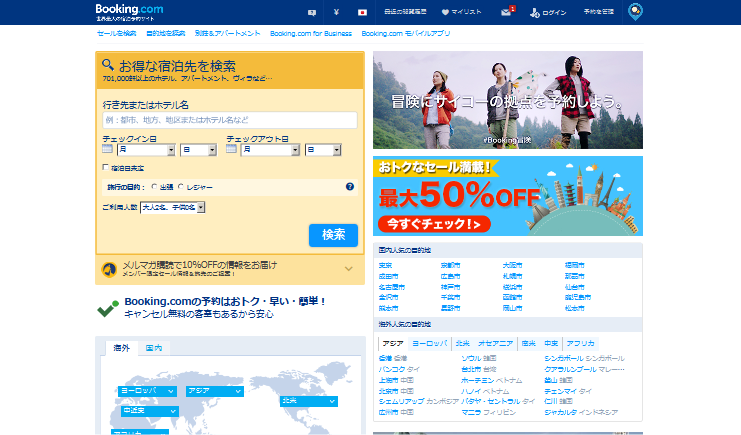This screenshot has width=741, height=435.
Task: Open the ホーチミン ベトナム destination link
Action: pos(491,380)
